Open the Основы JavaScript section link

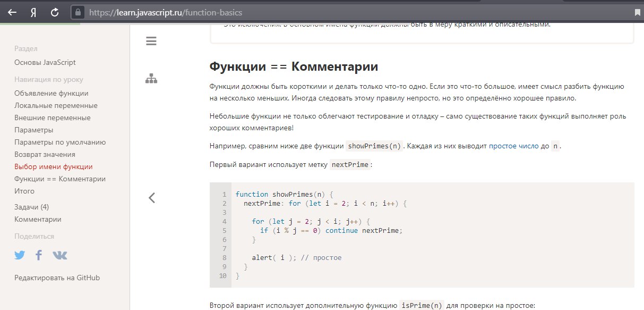[x=45, y=62]
